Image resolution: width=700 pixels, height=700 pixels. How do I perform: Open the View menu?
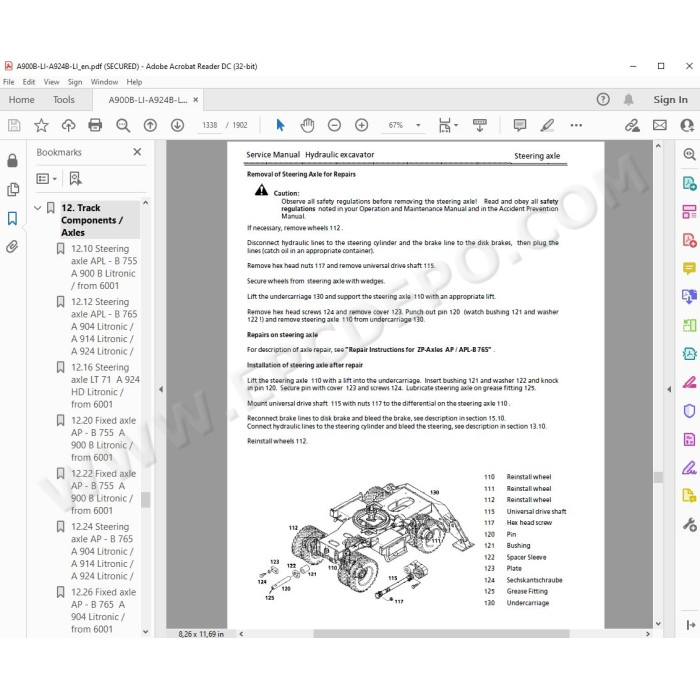[x=51, y=82]
